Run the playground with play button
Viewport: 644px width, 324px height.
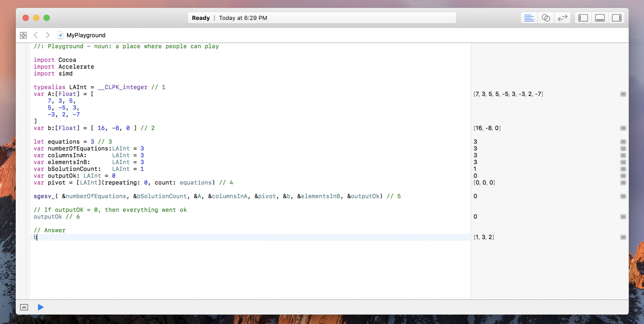point(41,307)
